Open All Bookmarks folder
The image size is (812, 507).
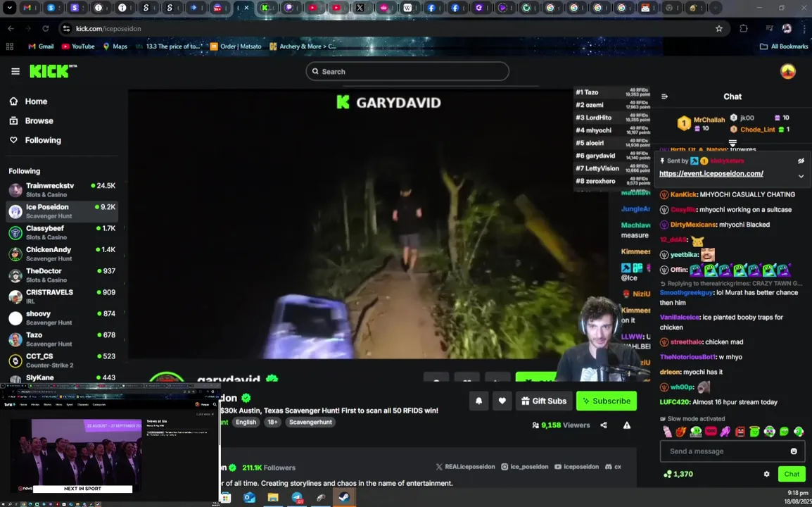point(784,46)
